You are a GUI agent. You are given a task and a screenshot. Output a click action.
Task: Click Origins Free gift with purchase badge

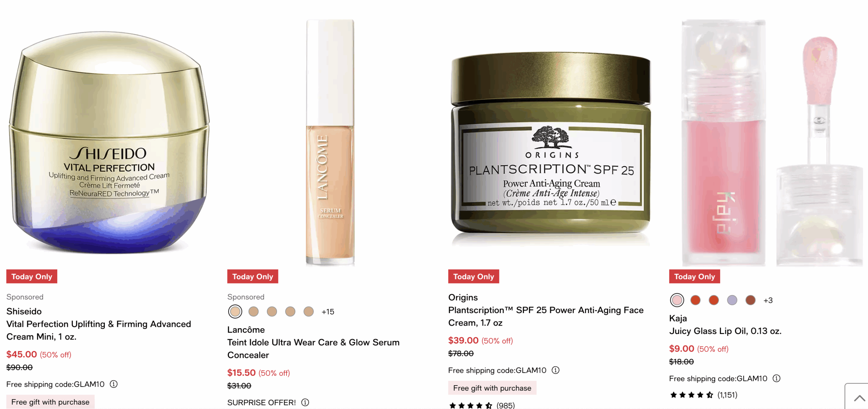click(x=492, y=388)
